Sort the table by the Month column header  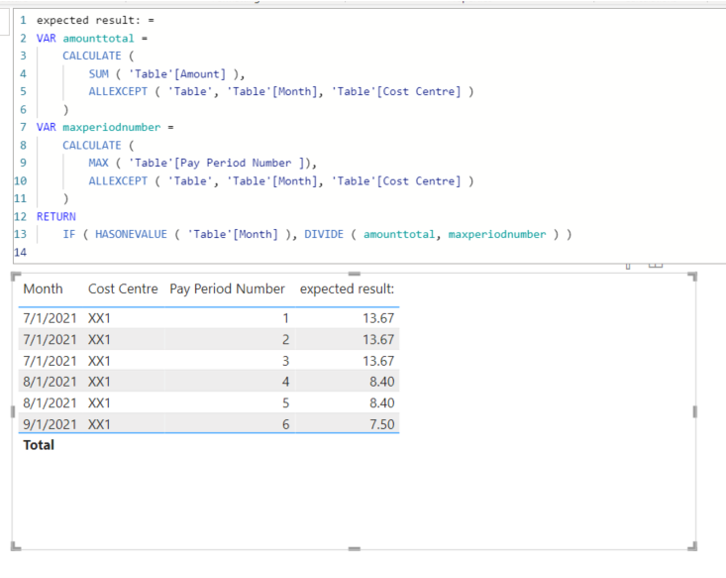click(x=43, y=289)
